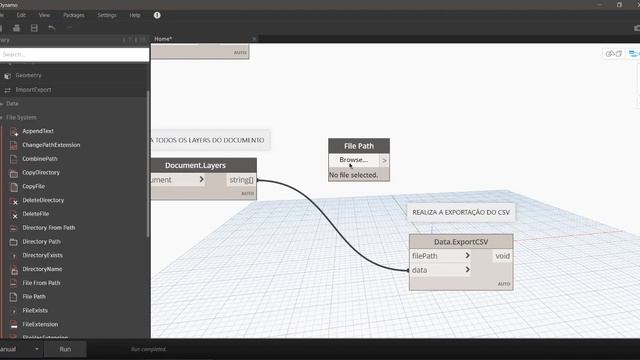
Task: Click the void output port of Data.ExportCSV
Action: pyautogui.click(x=502, y=256)
